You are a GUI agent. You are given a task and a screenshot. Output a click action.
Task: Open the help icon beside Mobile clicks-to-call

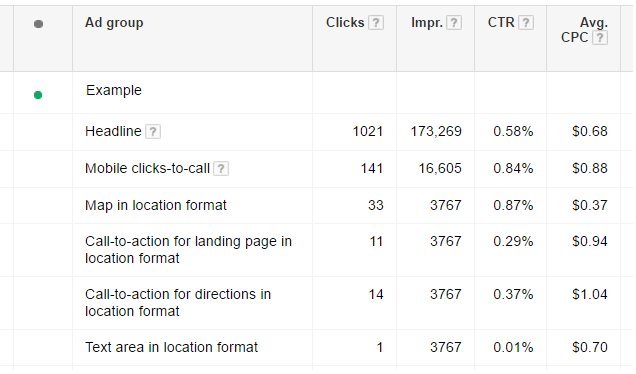221,168
